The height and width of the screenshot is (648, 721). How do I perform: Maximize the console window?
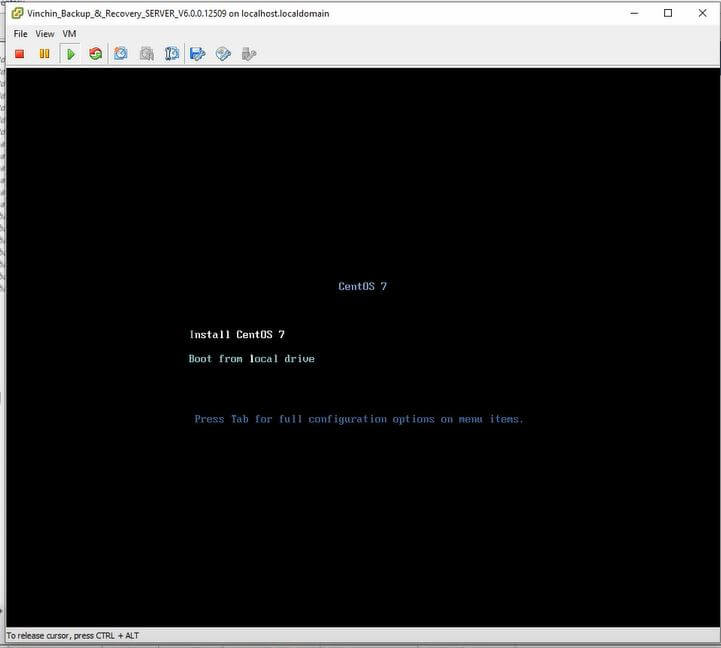[x=668, y=13]
